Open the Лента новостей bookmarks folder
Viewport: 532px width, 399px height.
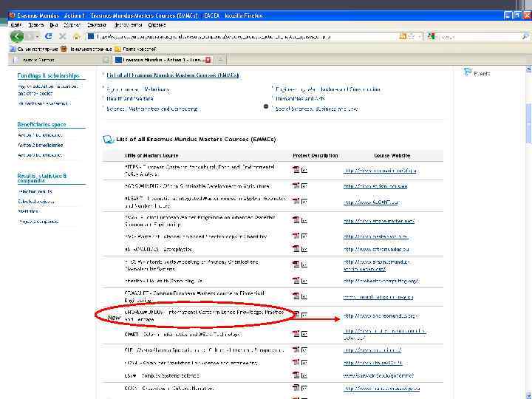coord(136,50)
